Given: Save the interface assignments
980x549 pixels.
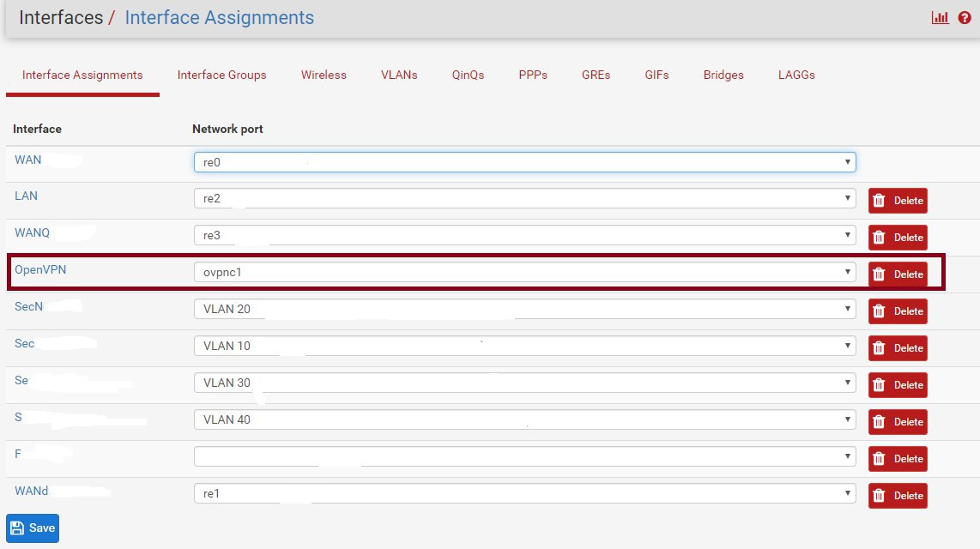Looking at the screenshot, I should [x=33, y=528].
